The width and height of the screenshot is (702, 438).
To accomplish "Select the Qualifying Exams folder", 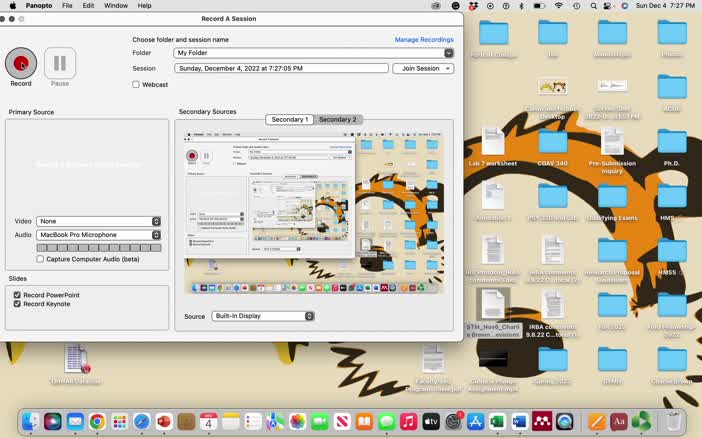I will click(x=612, y=203).
